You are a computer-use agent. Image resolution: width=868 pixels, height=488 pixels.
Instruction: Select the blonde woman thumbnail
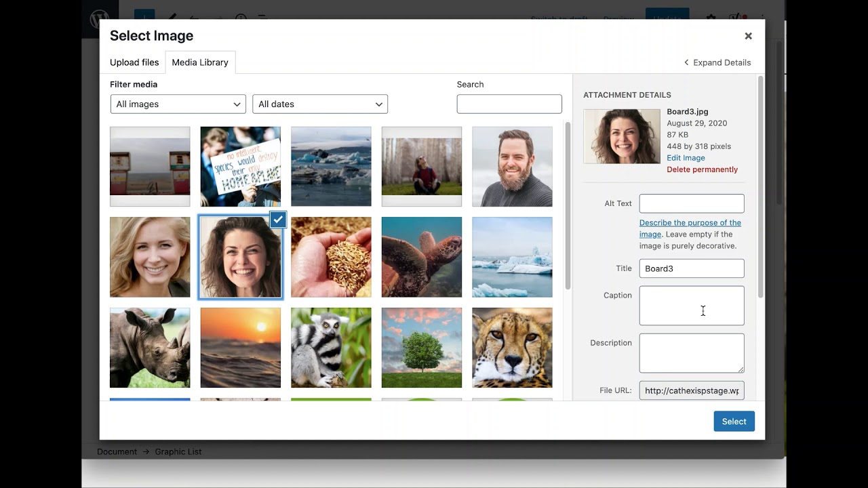tap(150, 257)
